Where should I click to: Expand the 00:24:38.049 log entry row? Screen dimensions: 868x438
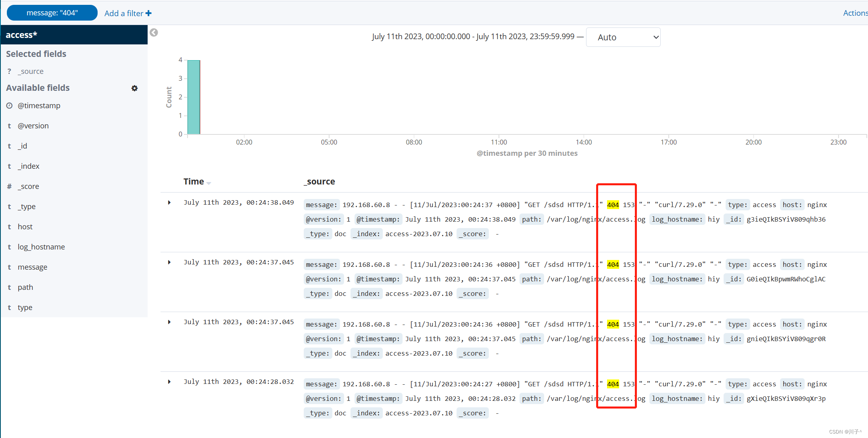click(x=169, y=203)
